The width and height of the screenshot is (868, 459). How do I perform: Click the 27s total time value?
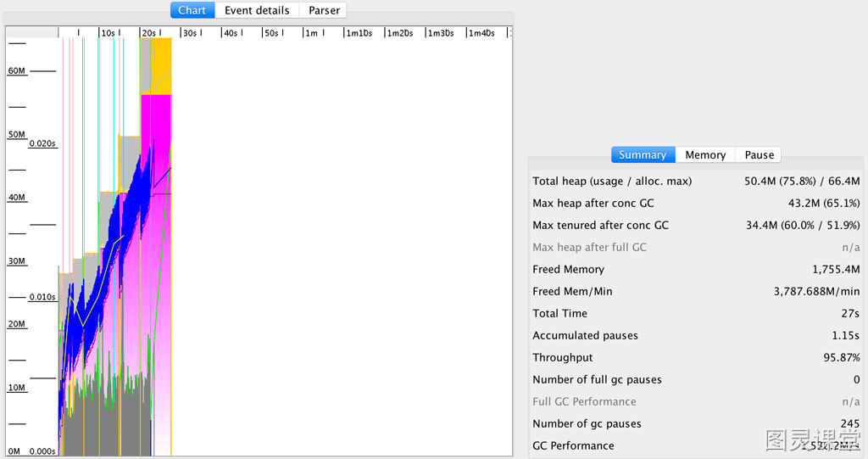click(851, 314)
